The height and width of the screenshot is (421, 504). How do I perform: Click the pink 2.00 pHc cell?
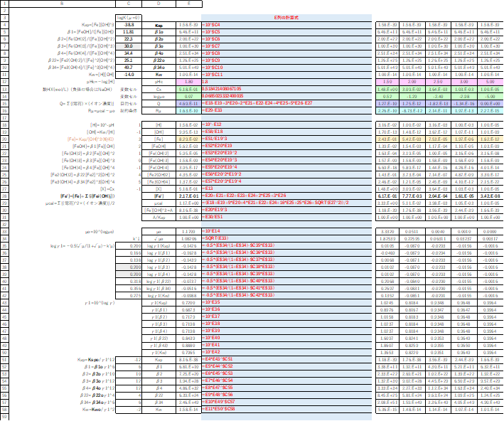click(412, 82)
